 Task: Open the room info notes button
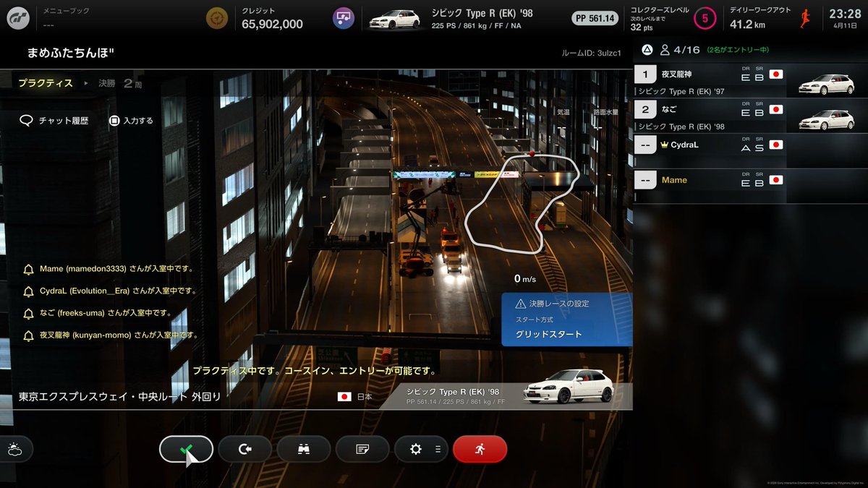(x=362, y=449)
